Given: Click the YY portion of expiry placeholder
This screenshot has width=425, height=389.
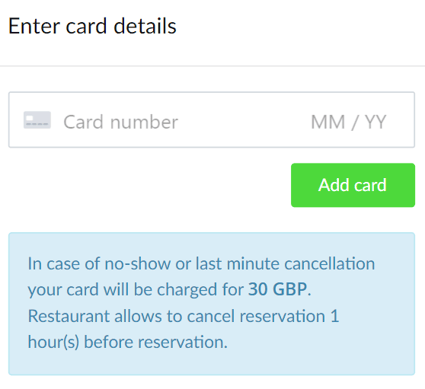Looking at the screenshot, I should pyautogui.click(x=375, y=122).
